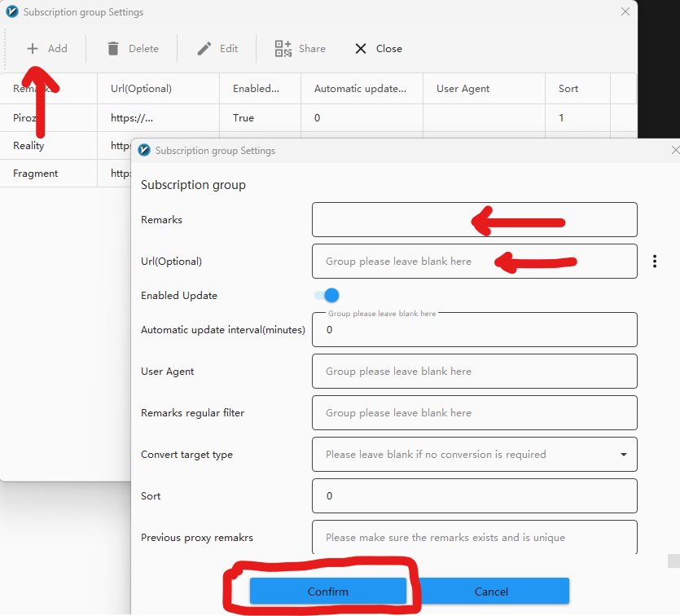
Task: Click the app logo in dialog title bar
Action: (x=145, y=151)
